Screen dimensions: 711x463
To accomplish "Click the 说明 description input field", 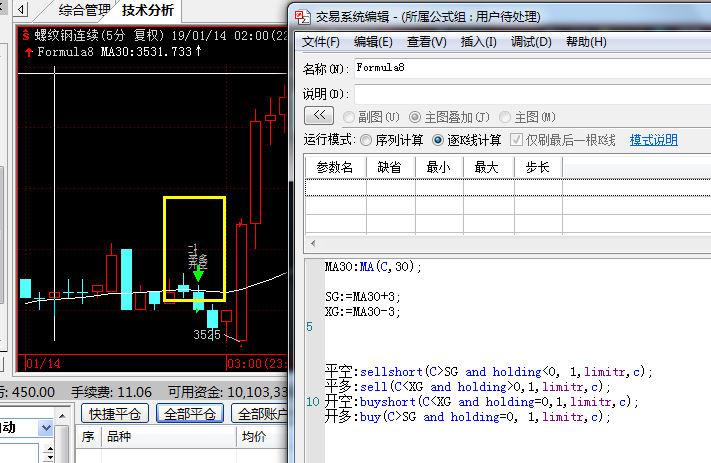I will [x=532, y=94].
